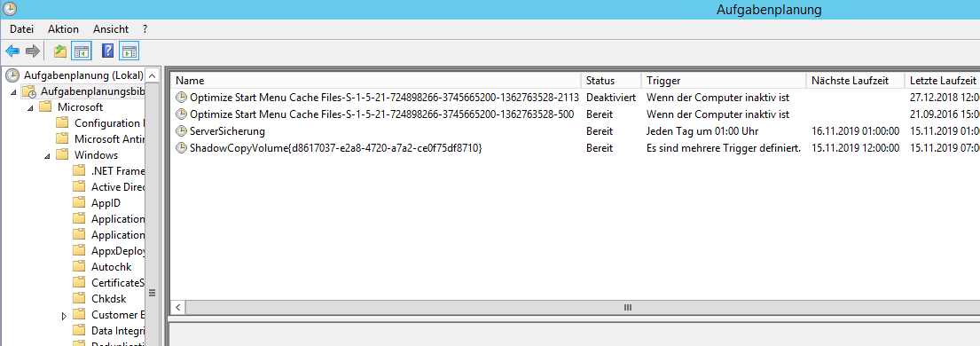Toggle the action pane toolbar icon

tap(129, 51)
